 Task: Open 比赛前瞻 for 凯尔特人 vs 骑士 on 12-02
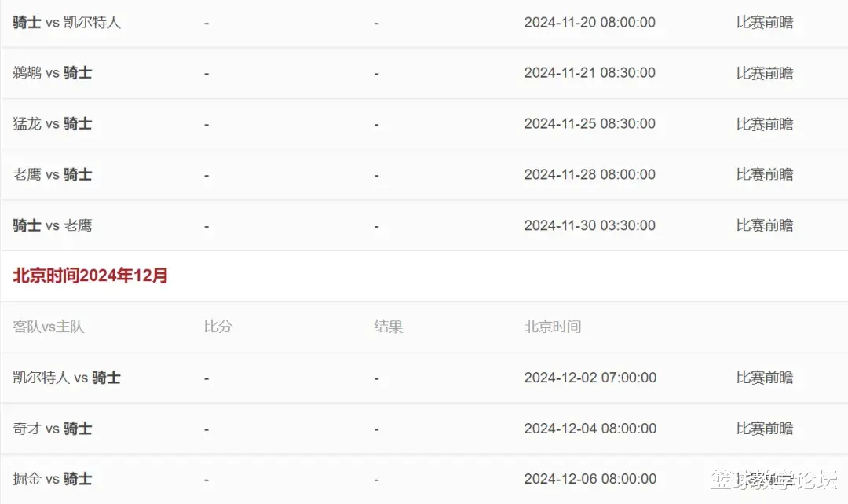click(x=765, y=378)
